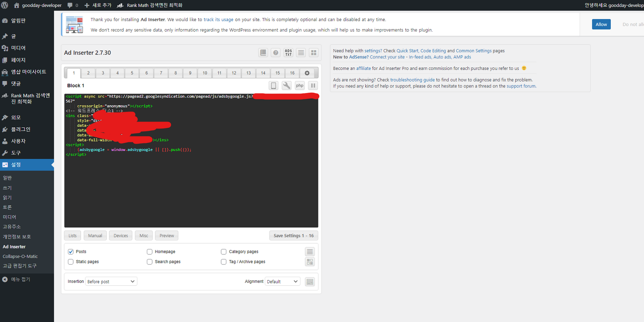Click Save Settings 1 - 16 button
Viewport: 644px width, 322px height.
[293, 235]
